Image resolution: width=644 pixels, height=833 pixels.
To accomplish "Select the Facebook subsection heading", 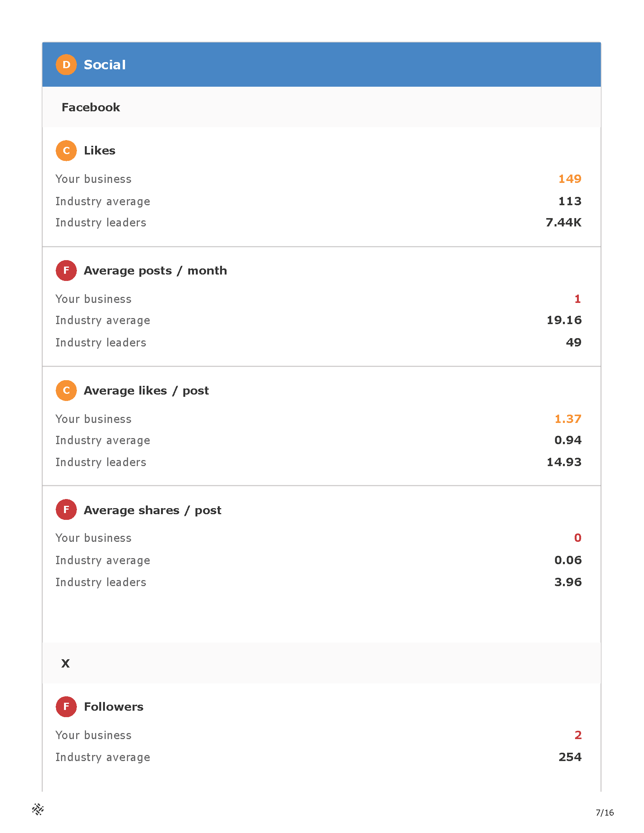I will [91, 108].
